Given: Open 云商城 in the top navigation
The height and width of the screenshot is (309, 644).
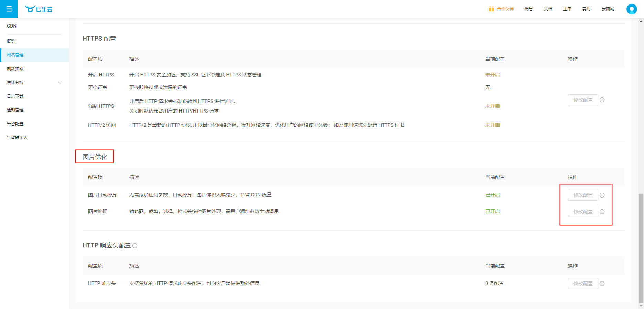Looking at the screenshot, I should [608, 9].
